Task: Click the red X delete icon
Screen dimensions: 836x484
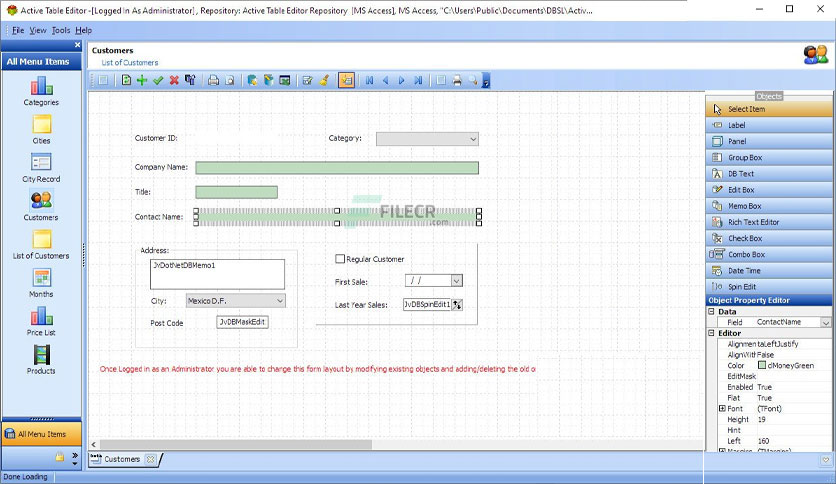Action: (x=174, y=80)
